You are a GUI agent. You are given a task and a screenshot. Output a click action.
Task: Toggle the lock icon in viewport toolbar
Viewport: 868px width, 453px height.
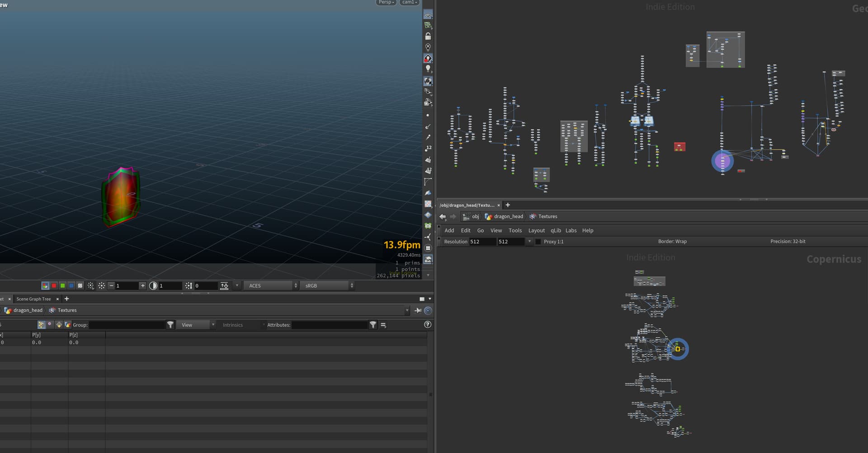click(x=428, y=36)
